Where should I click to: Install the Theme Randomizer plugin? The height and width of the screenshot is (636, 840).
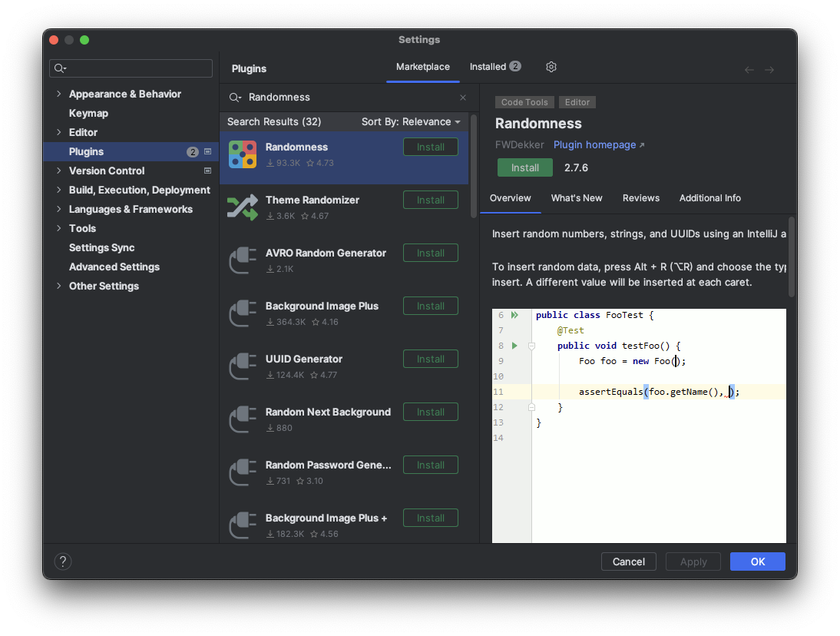pos(430,200)
